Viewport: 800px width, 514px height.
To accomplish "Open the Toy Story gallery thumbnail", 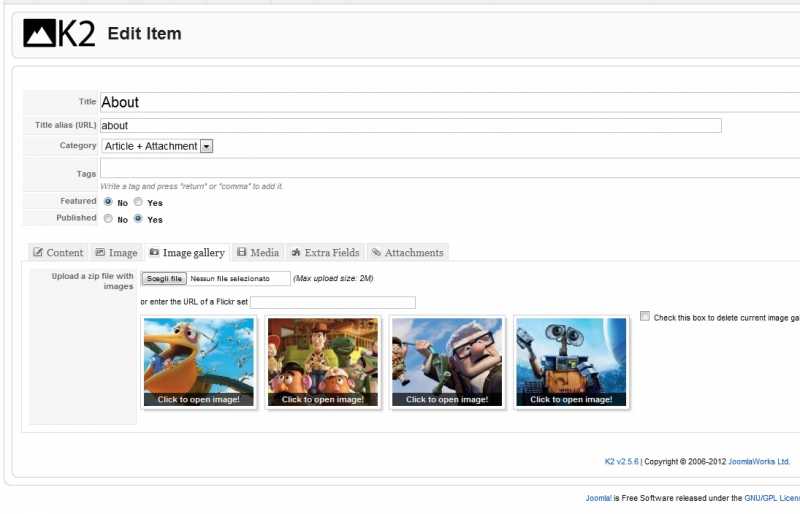I will click(x=323, y=362).
